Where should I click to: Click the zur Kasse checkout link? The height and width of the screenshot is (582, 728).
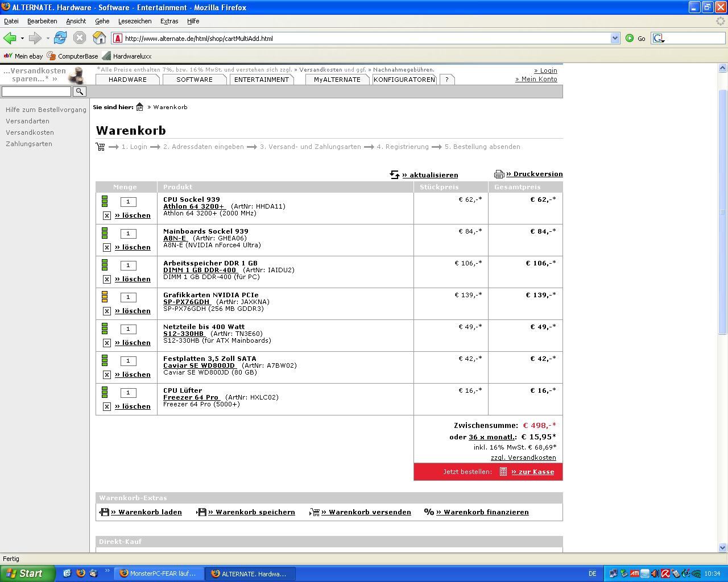532,472
